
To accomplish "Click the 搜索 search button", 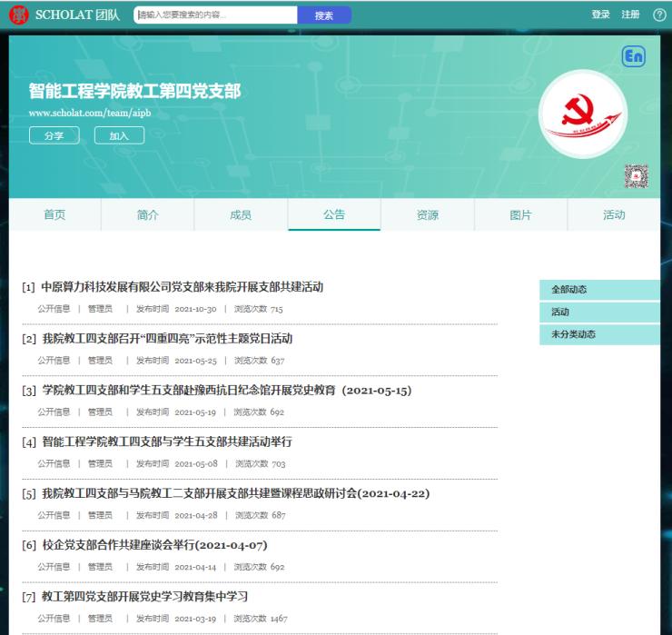I will pos(324,15).
